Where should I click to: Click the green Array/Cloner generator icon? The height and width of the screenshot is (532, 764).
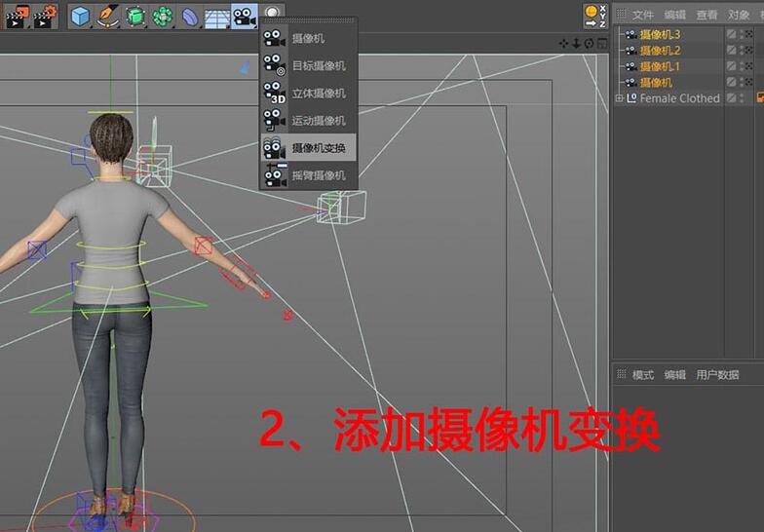tap(162, 18)
